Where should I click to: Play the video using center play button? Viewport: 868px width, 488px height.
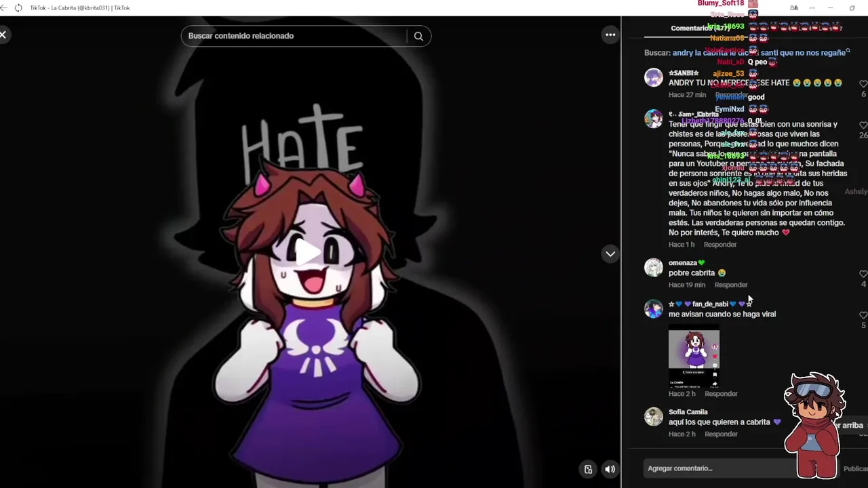(308, 253)
